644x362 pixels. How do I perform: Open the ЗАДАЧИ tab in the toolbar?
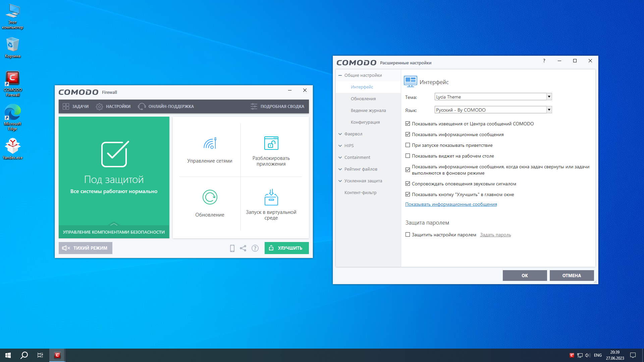tap(76, 107)
